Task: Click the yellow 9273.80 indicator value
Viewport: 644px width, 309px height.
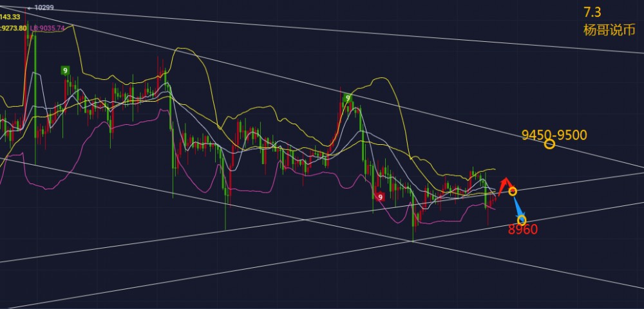Action: (x=13, y=28)
